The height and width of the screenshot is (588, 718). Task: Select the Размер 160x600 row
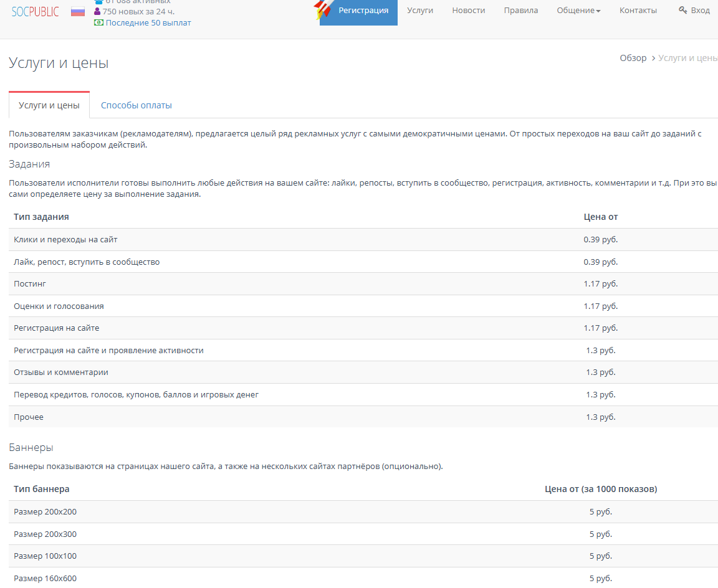pyautogui.click(x=363, y=578)
